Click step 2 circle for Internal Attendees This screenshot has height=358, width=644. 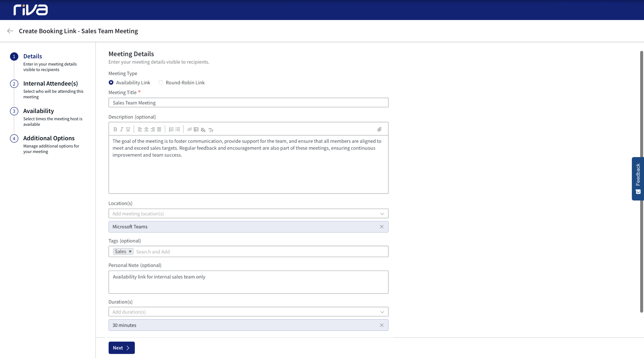pos(14,84)
